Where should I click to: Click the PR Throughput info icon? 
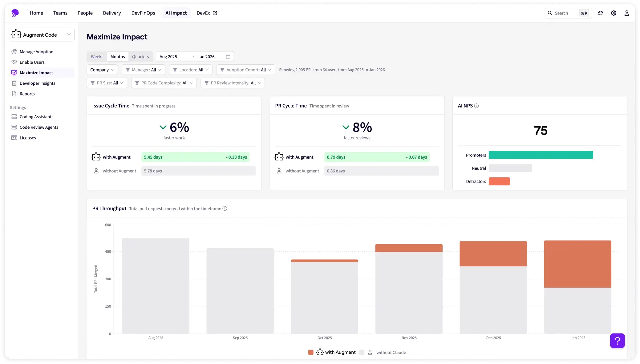[225, 208]
